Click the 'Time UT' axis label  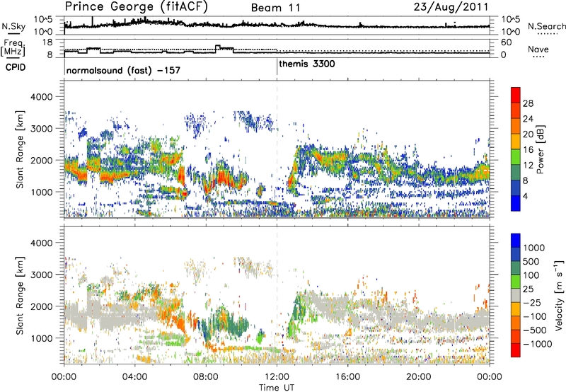click(277, 388)
